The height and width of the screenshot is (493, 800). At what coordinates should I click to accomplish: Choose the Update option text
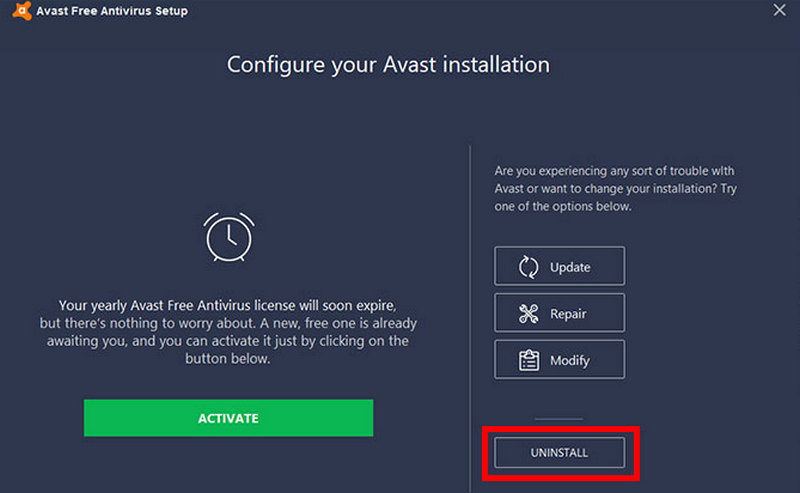570,267
